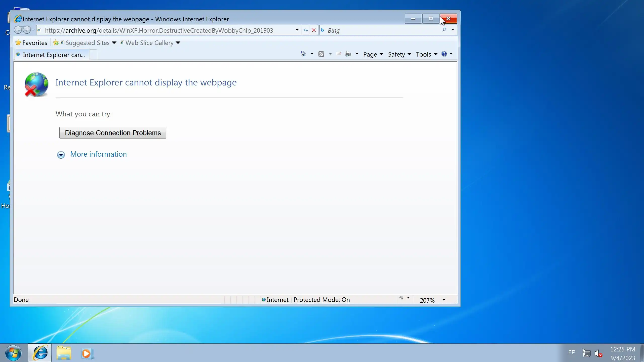Screen dimensions: 644x362
Task: Click the RSS feeds icon
Action: [x=321, y=54]
